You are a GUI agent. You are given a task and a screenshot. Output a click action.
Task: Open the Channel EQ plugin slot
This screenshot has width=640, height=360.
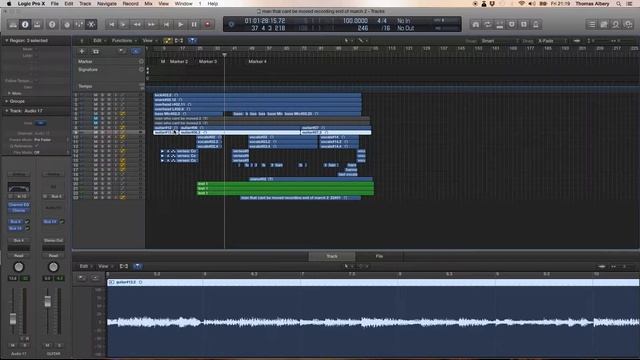(18, 205)
